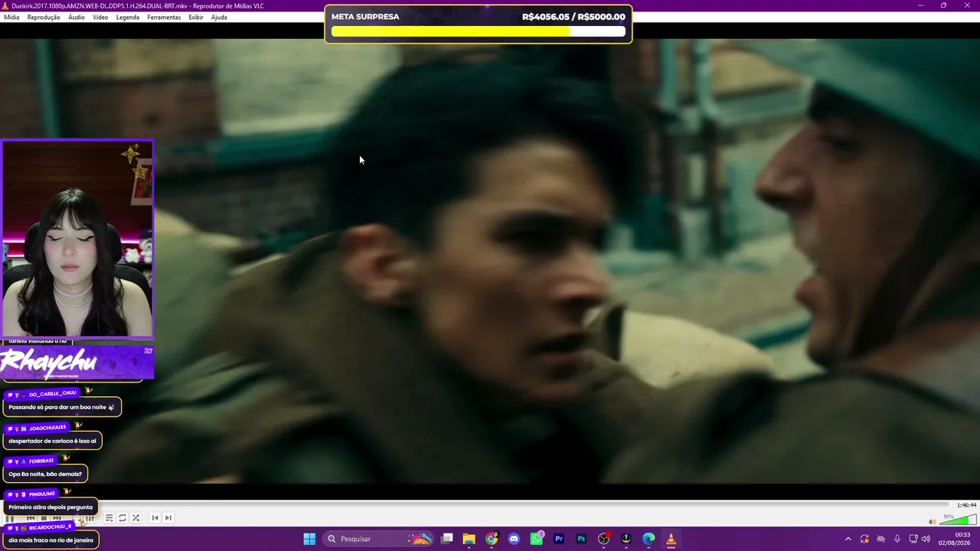The width and height of the screenshot is (980, 551).
Task: Open the Exibir menu
Action: pos(196,17)
